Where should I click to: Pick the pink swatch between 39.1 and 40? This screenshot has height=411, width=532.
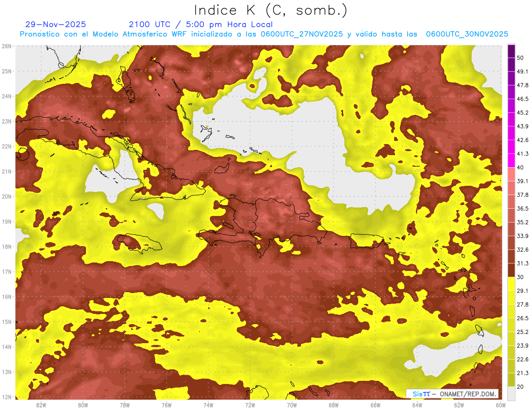click(511, 174)
